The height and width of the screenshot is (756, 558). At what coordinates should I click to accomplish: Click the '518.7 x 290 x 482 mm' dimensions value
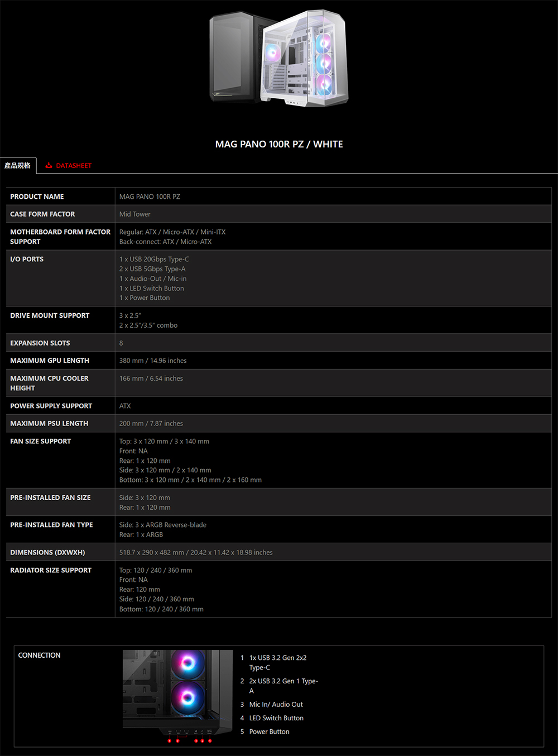coord(196,553)
